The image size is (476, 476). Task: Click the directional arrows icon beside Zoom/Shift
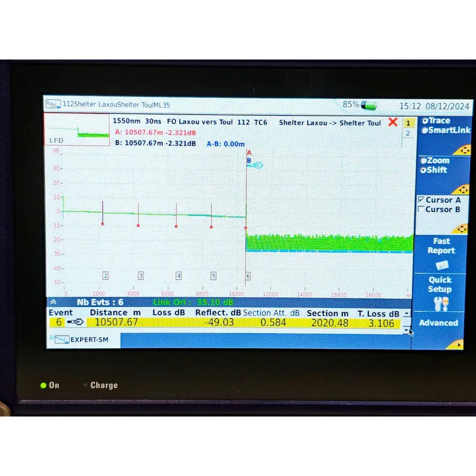[462, 190]
